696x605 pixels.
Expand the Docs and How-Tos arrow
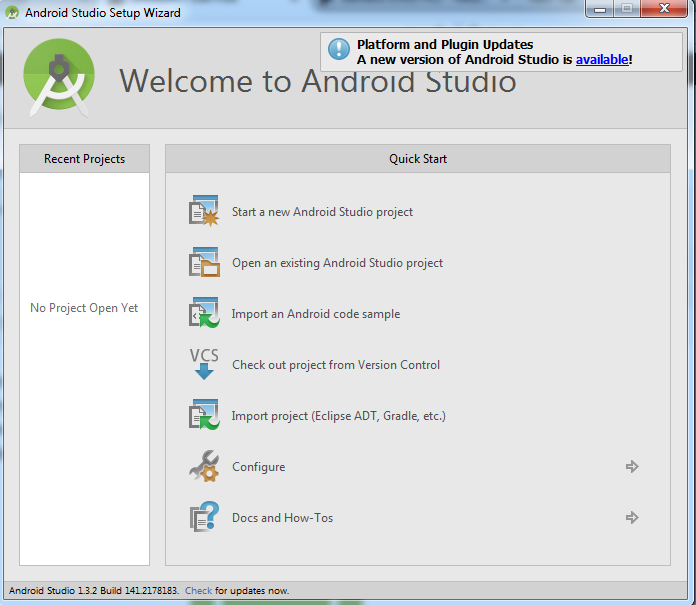632,518
